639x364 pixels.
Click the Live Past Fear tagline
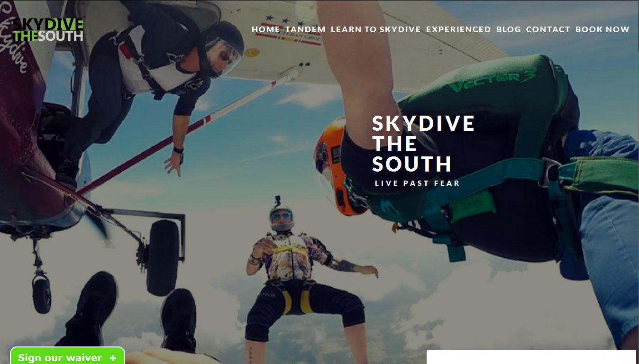pyautogui.click(x=417, y=183)
